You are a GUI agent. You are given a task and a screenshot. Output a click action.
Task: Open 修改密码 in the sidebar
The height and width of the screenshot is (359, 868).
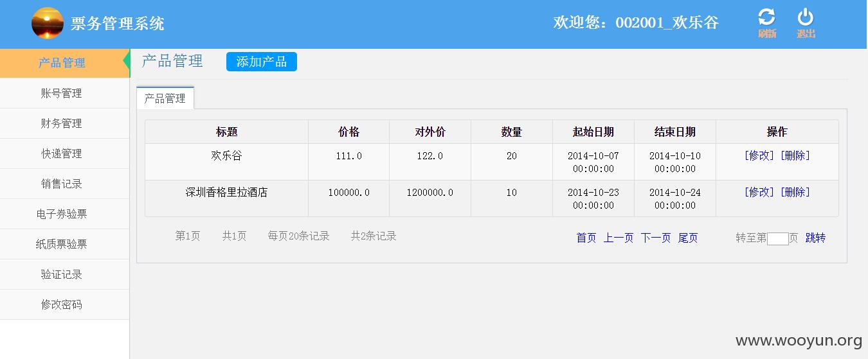(64, 304)
